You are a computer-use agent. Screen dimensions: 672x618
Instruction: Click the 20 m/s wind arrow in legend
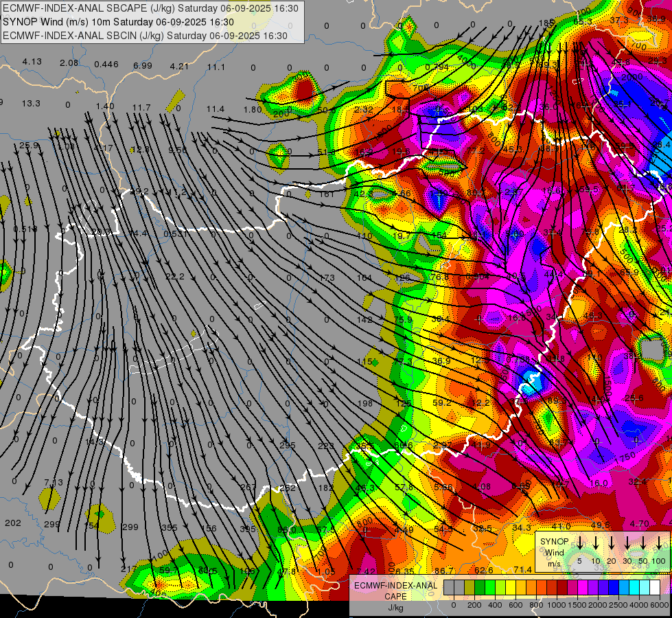tap(612, 542)
